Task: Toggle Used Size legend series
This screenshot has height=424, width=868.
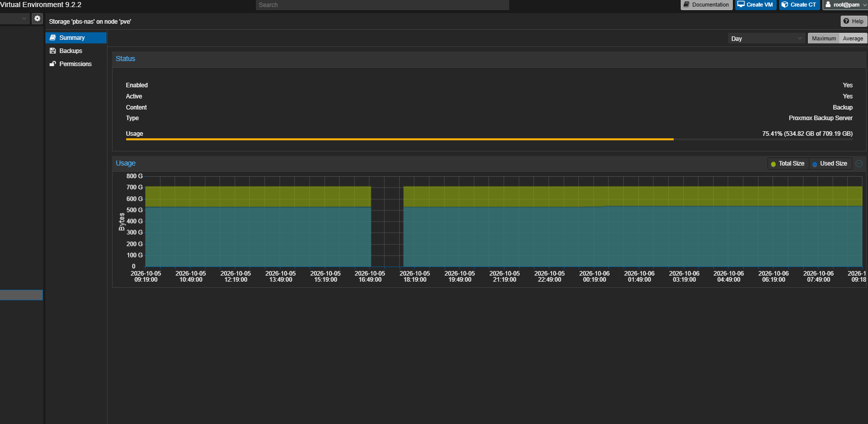Action: click(830, 164)
